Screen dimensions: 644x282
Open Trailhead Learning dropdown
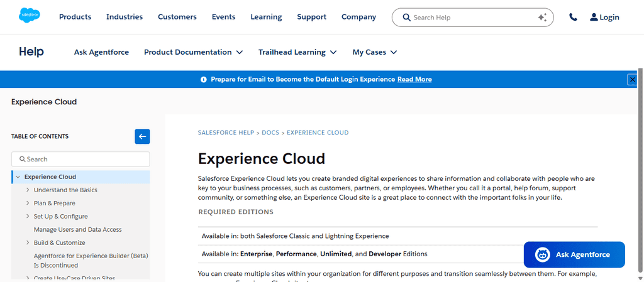click(297, 52)
